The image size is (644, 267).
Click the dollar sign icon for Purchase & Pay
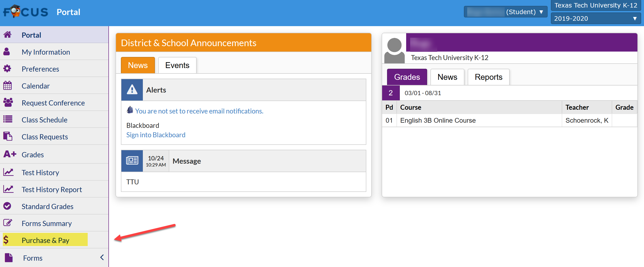(x=6, y=240)
